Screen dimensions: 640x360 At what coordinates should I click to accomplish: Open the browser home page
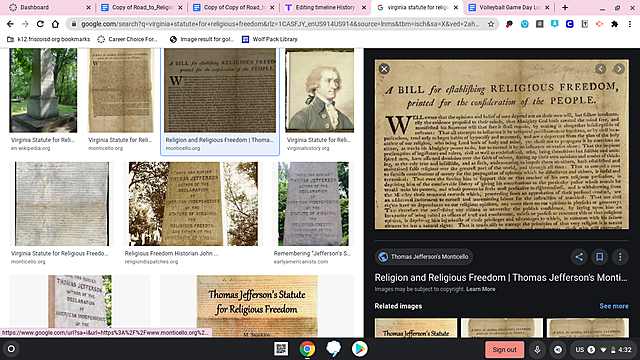click(55, 24)
